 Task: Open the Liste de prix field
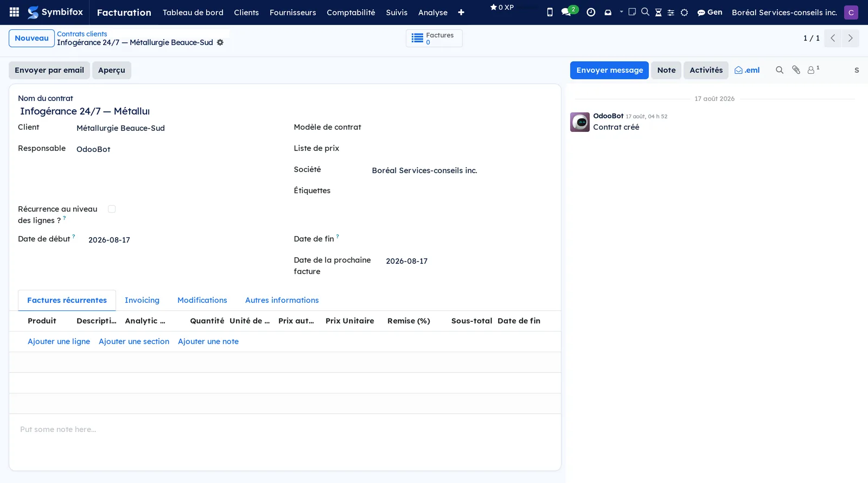pyautogui.click(x=461, y=149)
